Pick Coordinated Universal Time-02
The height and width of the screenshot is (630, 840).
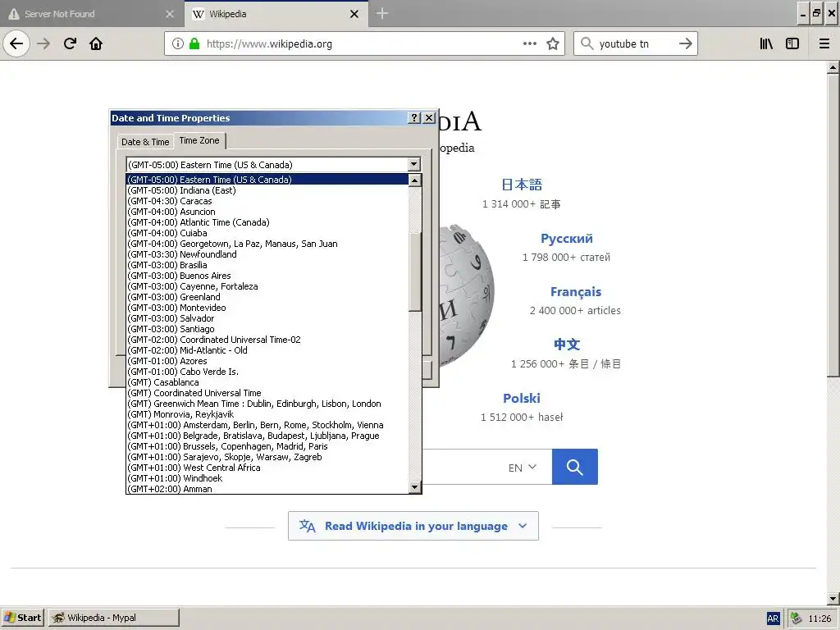[x=267, y=340]
